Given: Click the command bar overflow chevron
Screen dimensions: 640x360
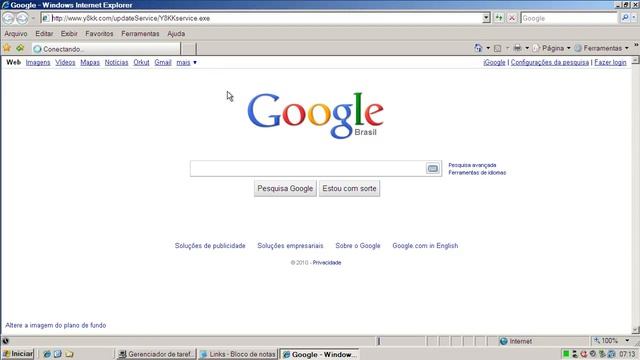Looking at the screenshot, I should tap(636, 45).
